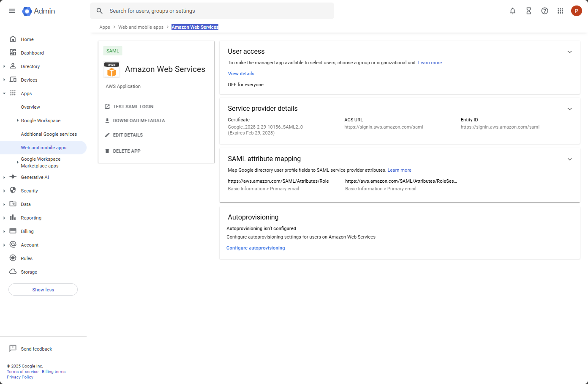Click the Send feedback icon
The image size is (588, 384).
13,348
